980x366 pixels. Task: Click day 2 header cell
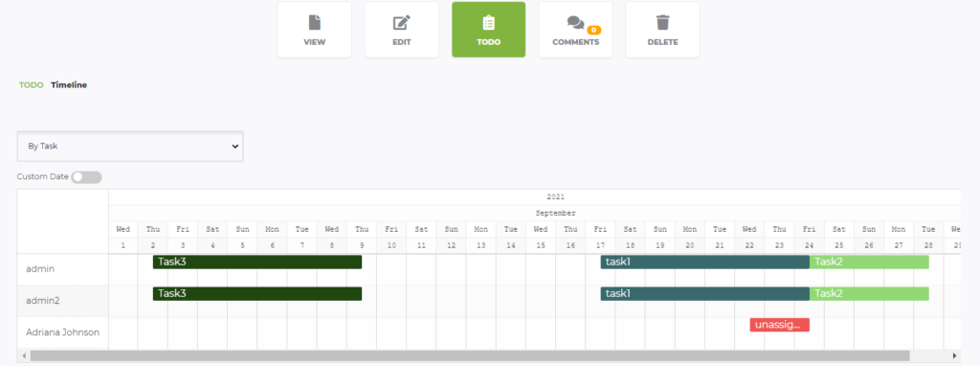tap(153, 245)
